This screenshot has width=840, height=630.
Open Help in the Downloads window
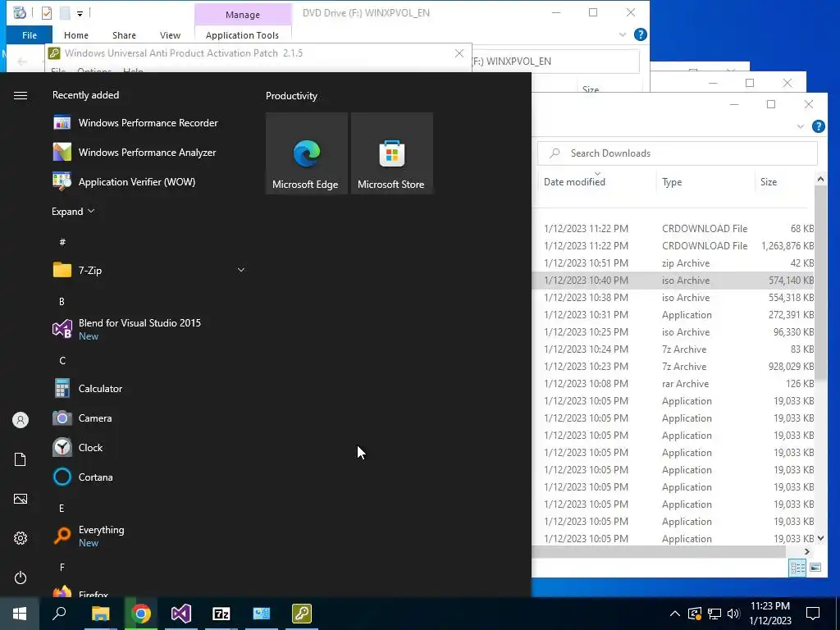click(818, 126)
